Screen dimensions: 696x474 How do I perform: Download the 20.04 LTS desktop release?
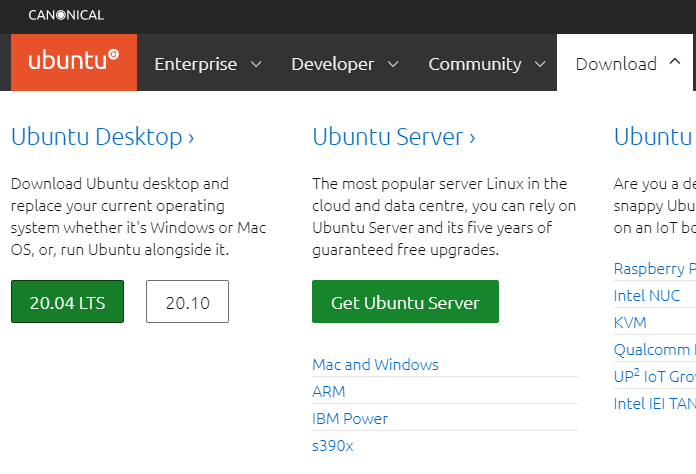(67, 302)
